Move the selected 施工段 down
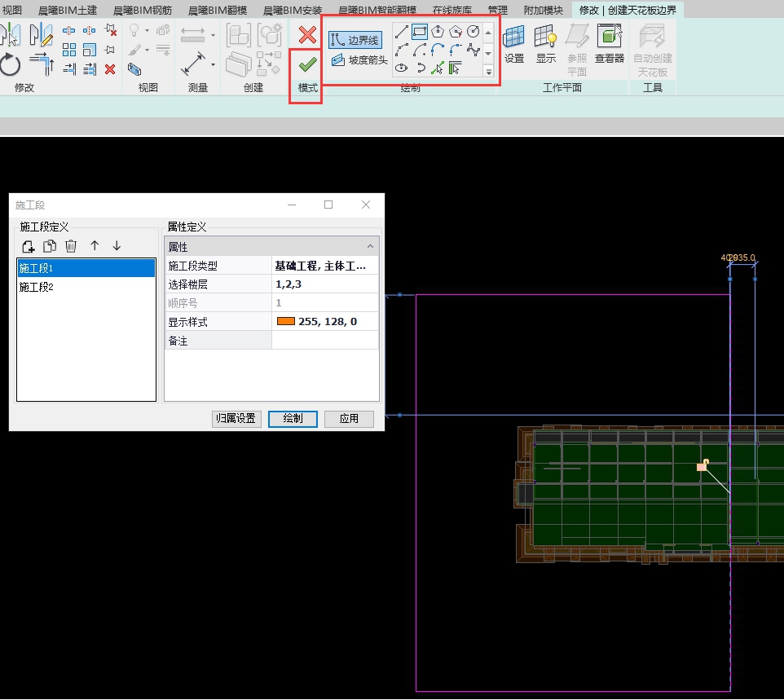 point(117,245)
